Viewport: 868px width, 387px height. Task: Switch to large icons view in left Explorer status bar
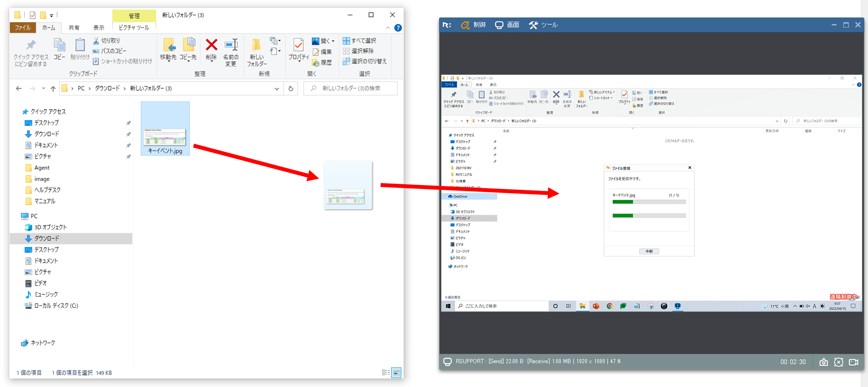(397, 372)
